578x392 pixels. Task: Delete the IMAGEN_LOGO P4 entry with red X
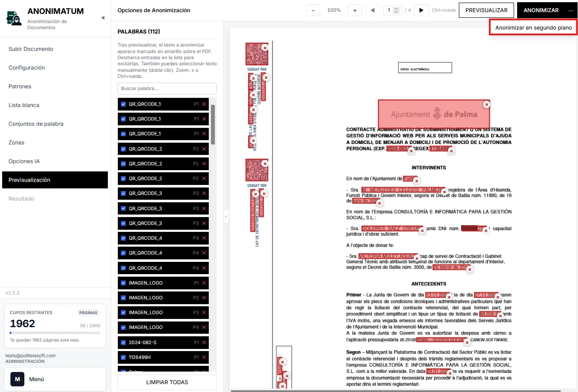coord(204,327)
